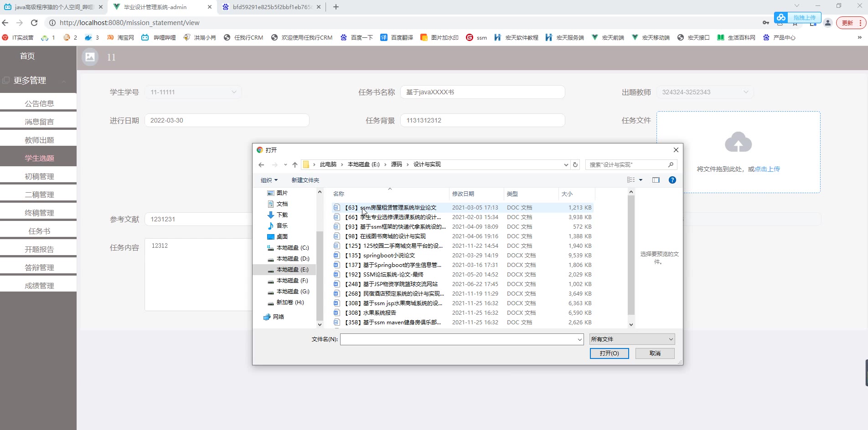Sort files by 大小 column header
This screenshot has width=868, height=430.
[x=576, y=194]
